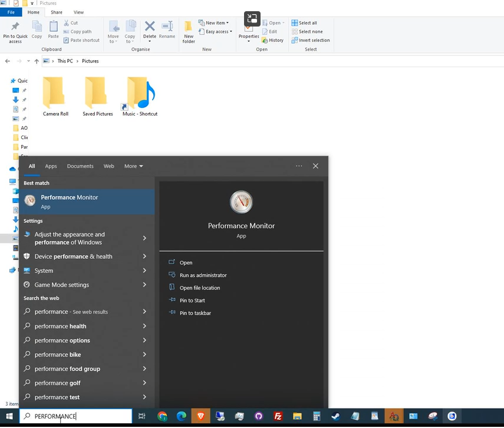Image resolution: width=504 pixels, height=428 pixels.
Task: Click the Performance Monitor app icon in Best match
Action: (29, 201)
